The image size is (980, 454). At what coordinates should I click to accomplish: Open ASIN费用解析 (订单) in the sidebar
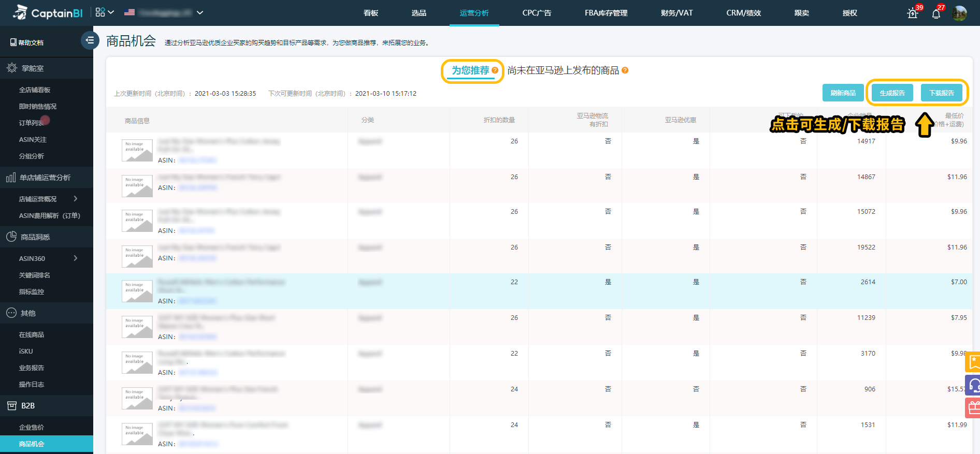[50, 216]
